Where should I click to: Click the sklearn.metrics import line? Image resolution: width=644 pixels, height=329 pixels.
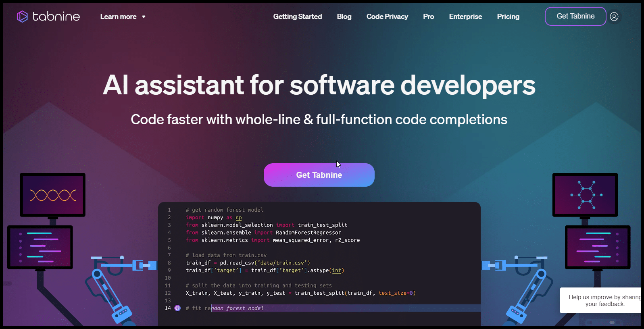273,240
